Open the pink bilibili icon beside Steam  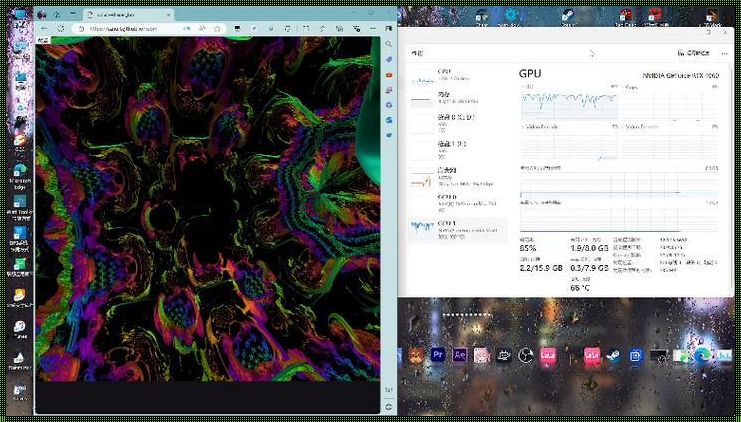click(592, 355)
